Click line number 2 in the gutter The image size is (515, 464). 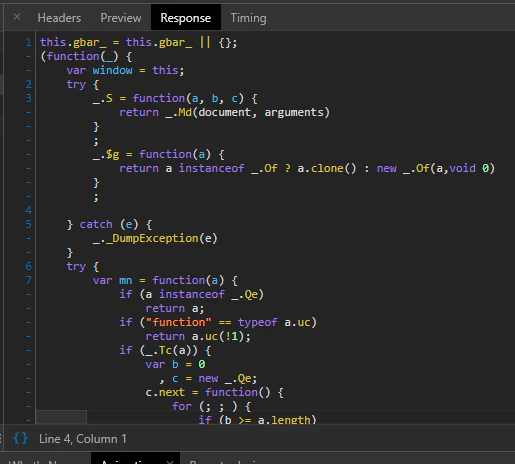29,84
